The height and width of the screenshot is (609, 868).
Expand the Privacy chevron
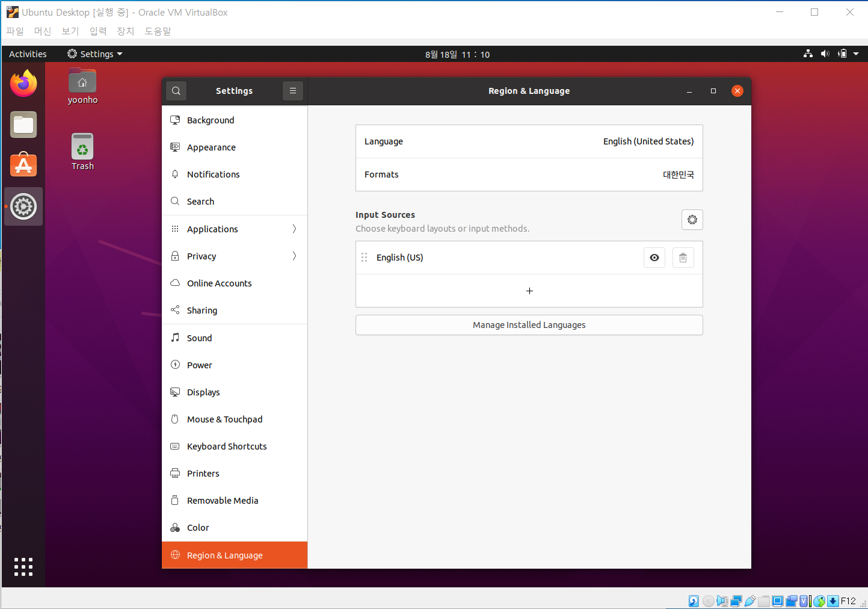click(x=294, y=256)
